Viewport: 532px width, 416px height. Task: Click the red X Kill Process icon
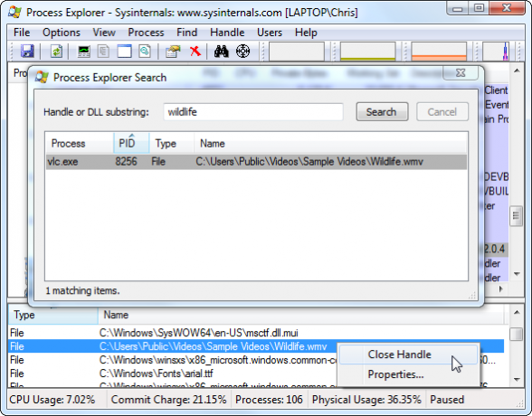coord(195,52)
